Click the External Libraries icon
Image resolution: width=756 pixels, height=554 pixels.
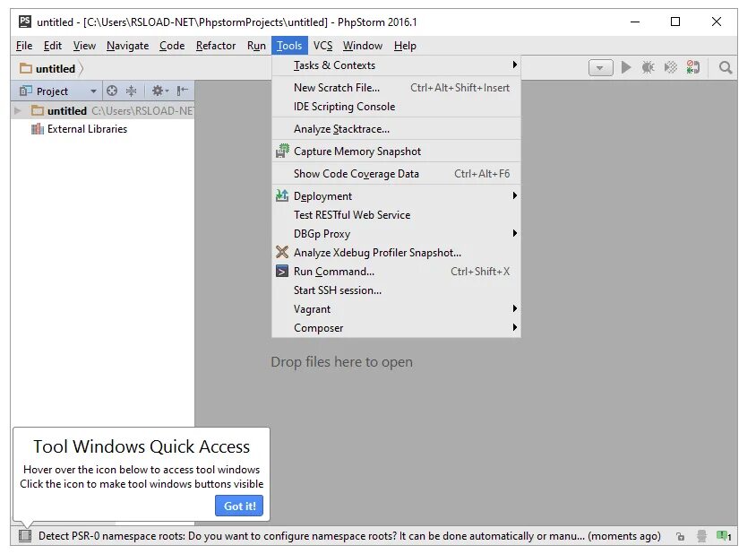pos(37,129)
